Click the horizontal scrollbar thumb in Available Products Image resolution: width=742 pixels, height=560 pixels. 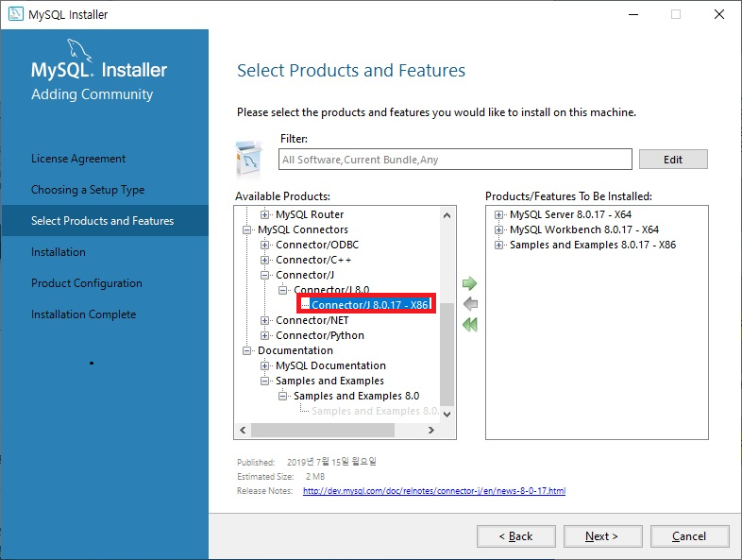pos(323,431)
